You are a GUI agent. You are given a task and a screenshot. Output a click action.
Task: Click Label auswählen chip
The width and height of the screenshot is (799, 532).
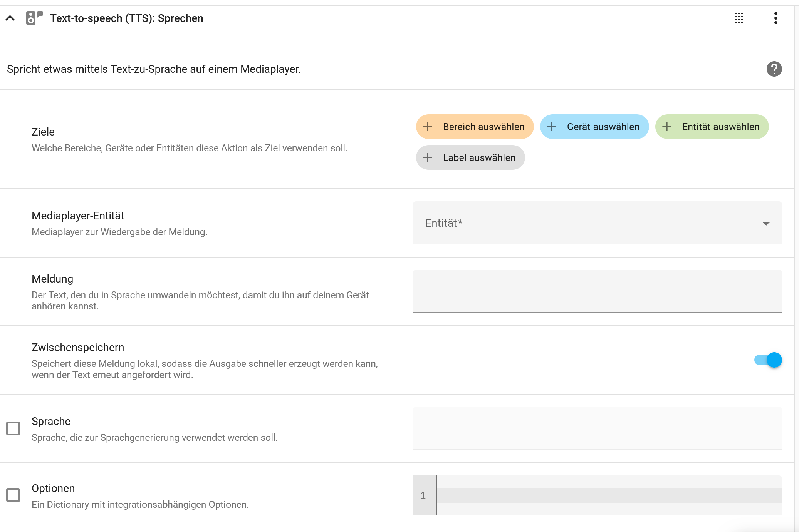(x=470, y=157)
